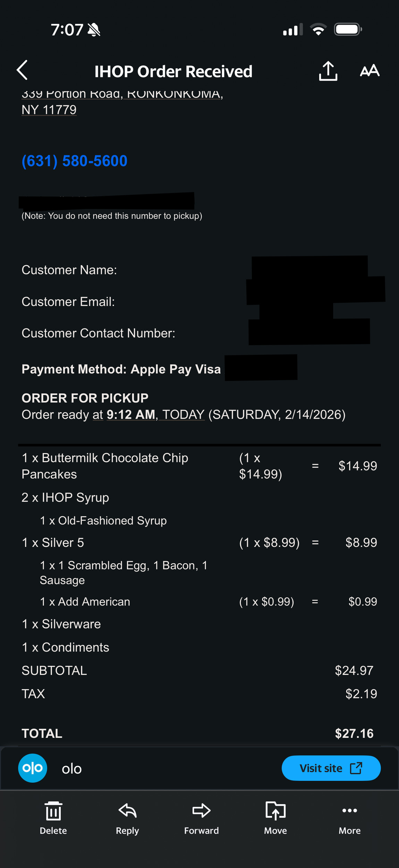Screen dimensions: 399x868
Task: Call phone number (631) 580-5600
Action: [x=75, y=161]
